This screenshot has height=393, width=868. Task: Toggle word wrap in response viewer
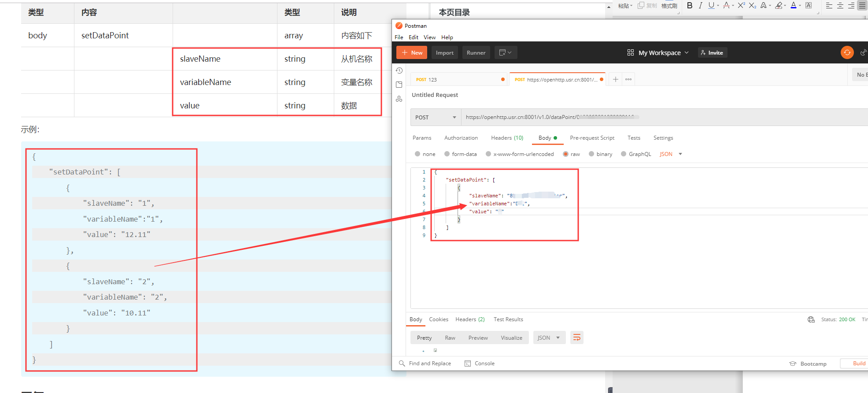coord(576,337)
